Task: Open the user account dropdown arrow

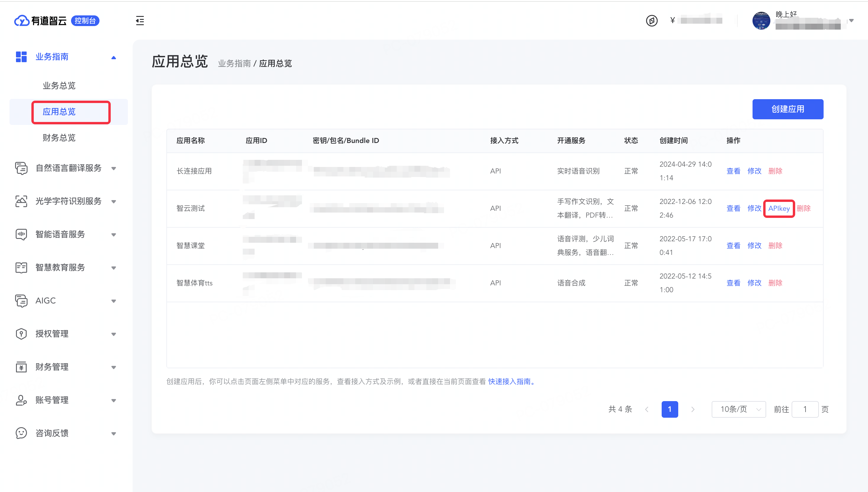Action: [851, 21]
